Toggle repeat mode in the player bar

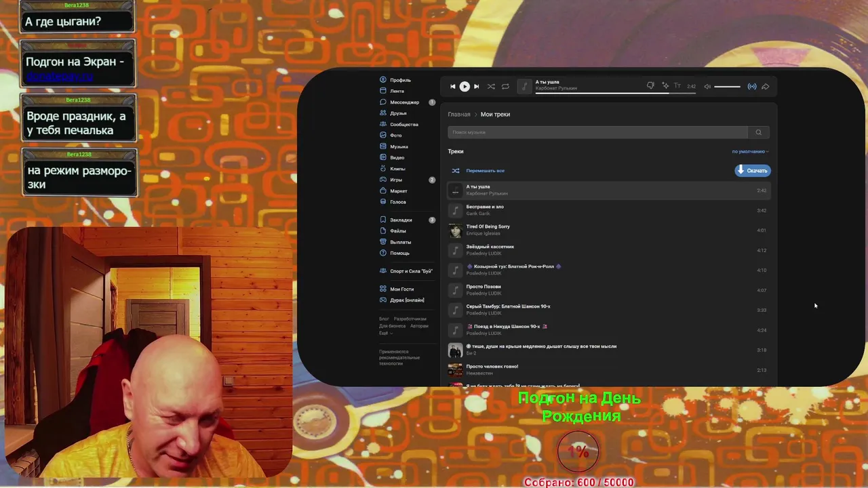[505, 87]
